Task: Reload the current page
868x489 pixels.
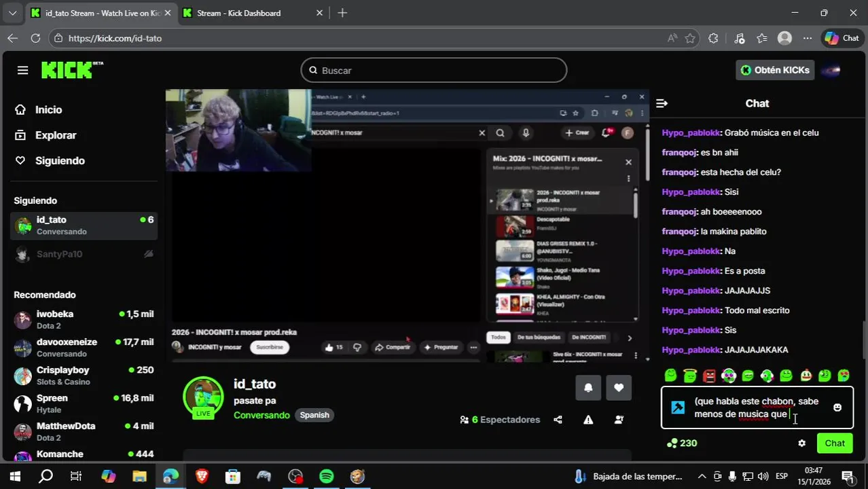Action: pyautogui.click(x=35, y=38)
